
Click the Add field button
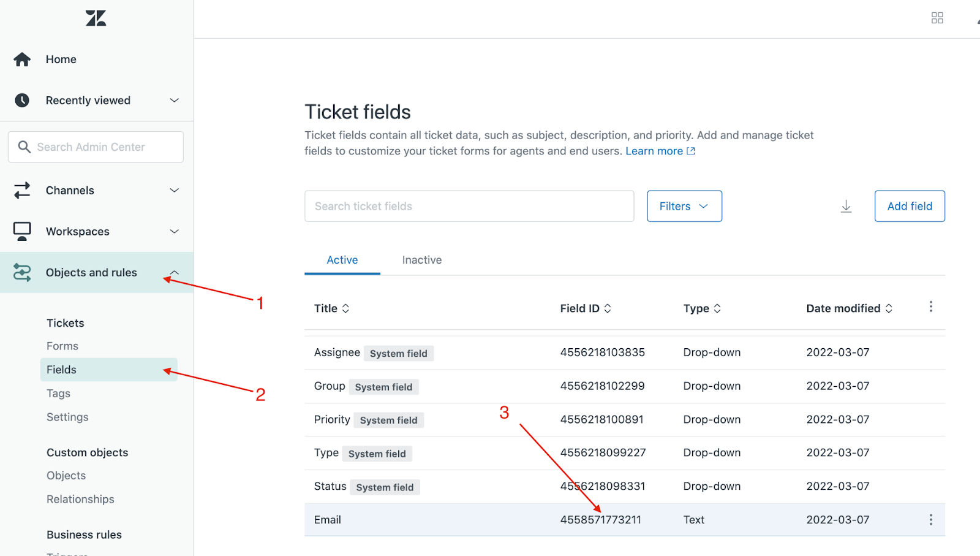click(909, 206)
